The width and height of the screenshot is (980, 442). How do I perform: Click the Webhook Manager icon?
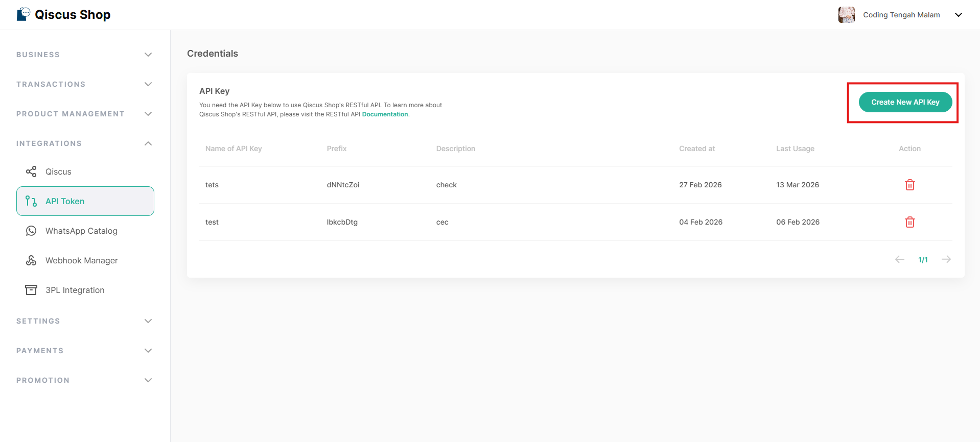pyautogui.click(x=31, y=260)
